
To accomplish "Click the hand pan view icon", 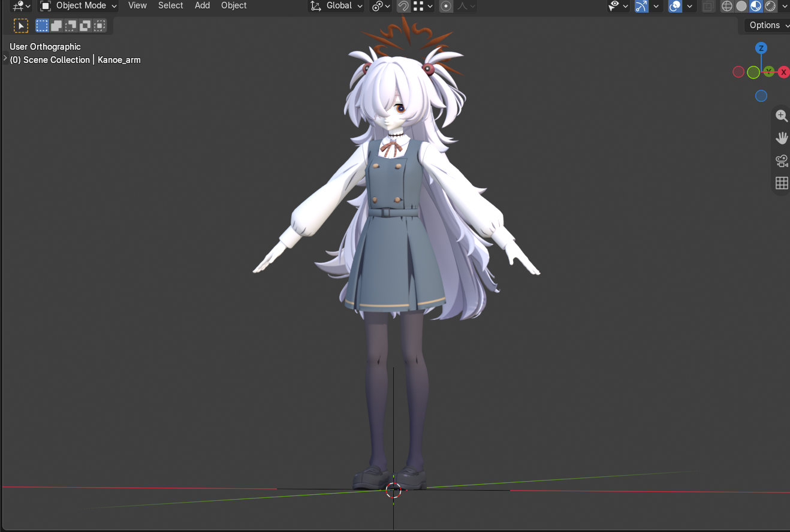I will point(782,138).
